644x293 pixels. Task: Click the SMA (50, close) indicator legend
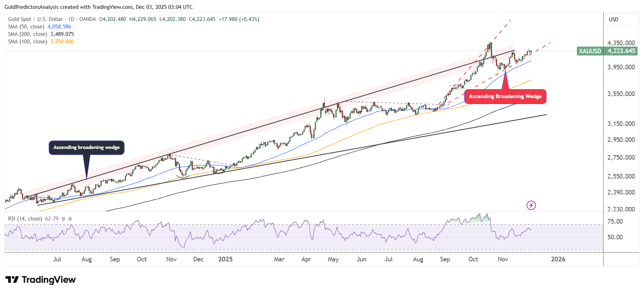pos(26,27)
